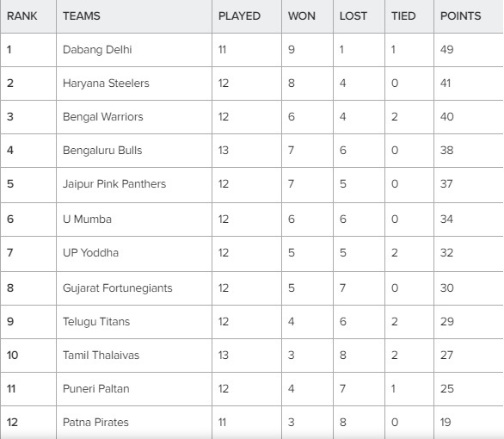Click the TIED column header
The image size is (504, 439).
click(403, 15)
